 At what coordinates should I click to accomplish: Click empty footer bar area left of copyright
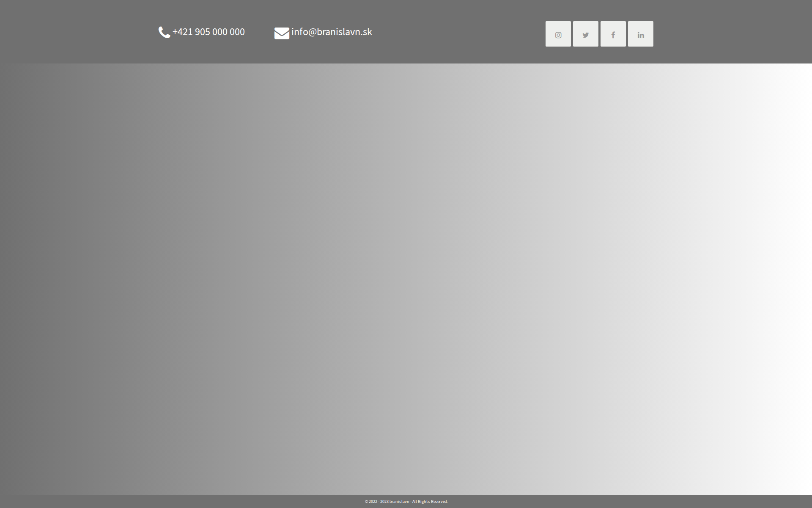pyautogui.click(x=169, y=502)
